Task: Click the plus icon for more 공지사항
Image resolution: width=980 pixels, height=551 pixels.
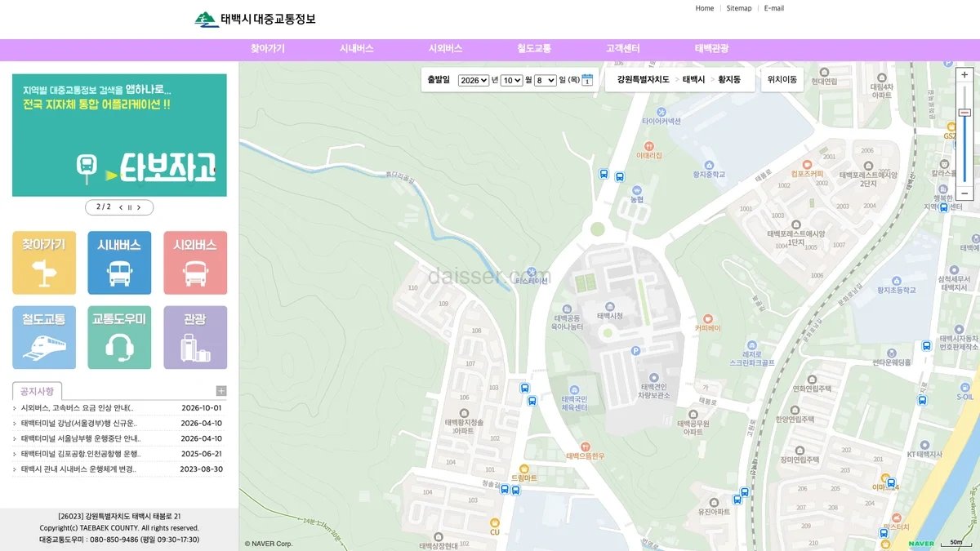Action: [x=221, y=391]
